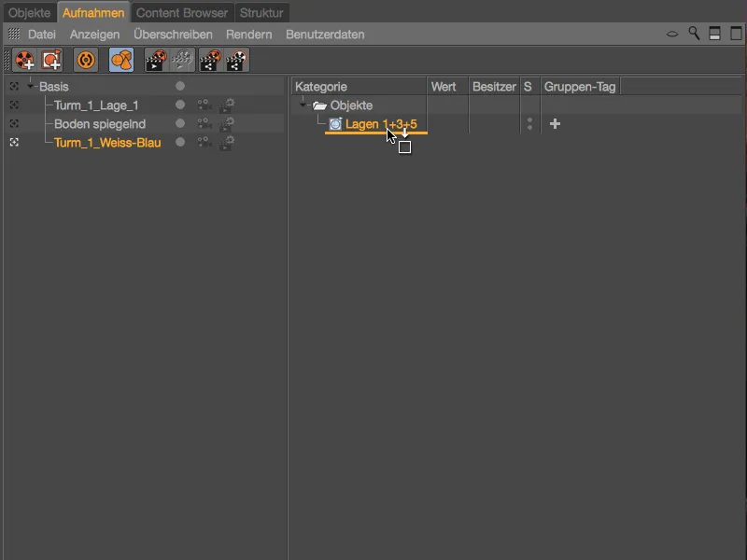
Task: Open the Rendern menu
Action: click(249, 35)
